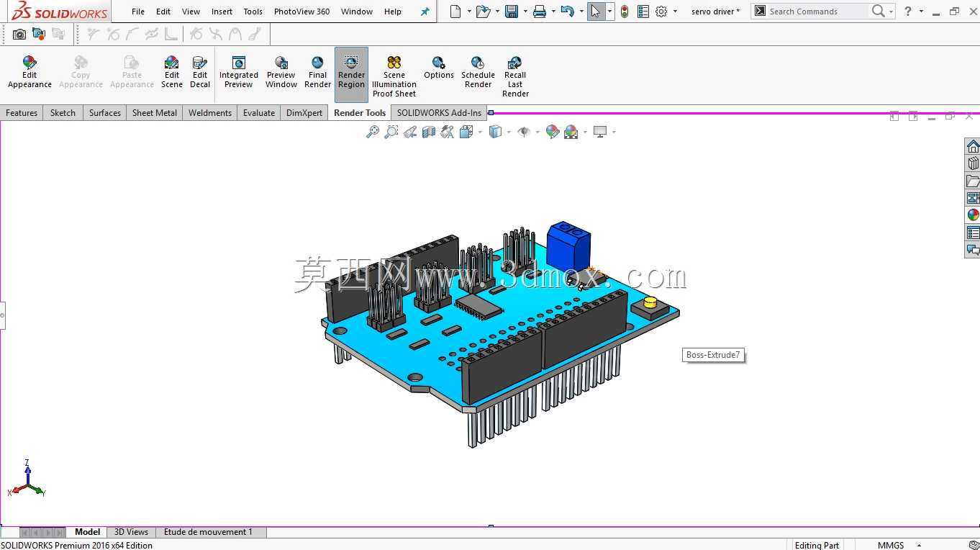Expand the Display Style dropdown arrow
This screenshot has height=550, width=980.
(x=509, y=132)
